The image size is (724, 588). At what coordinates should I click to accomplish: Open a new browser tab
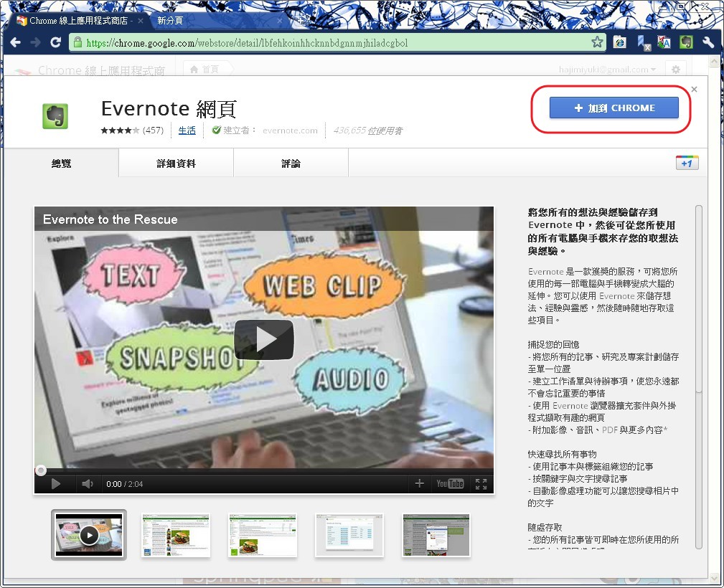pos(301,21)
